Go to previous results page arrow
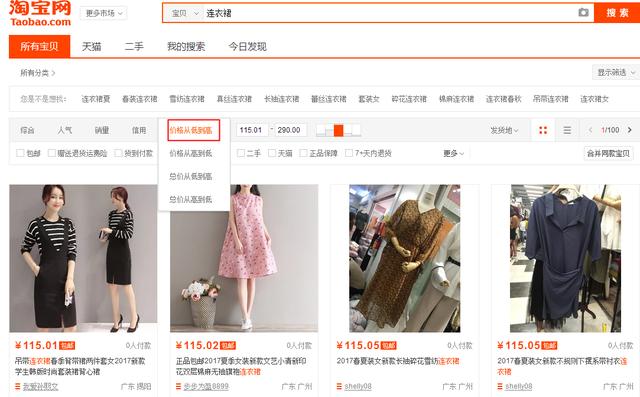Viewport: 640px width, 397px height. click(590, 130)
